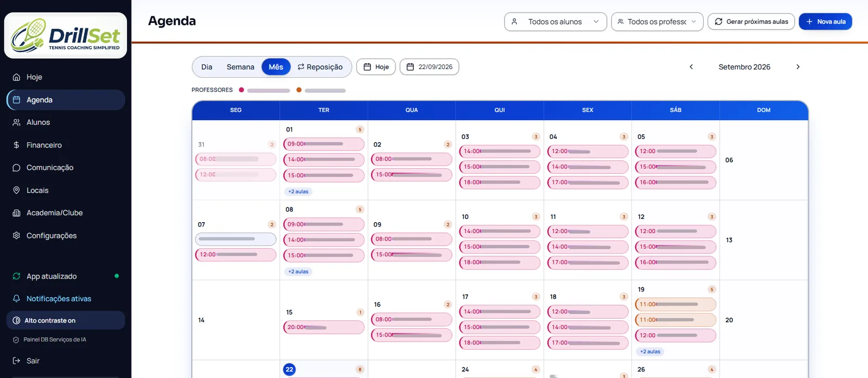Open Financeiro dollar icon
Image resolution: width=868 pixels, height=378 pixels.
tap(16, 145)
